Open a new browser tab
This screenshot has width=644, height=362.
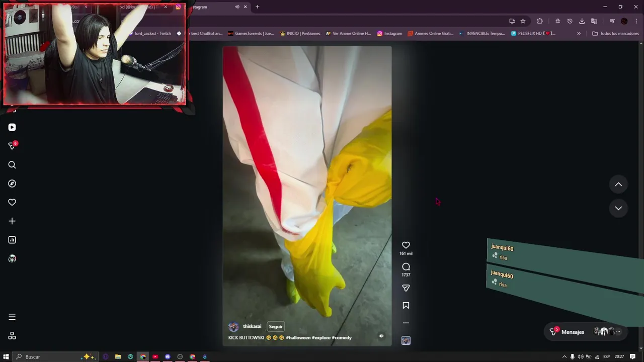(257, 7)
